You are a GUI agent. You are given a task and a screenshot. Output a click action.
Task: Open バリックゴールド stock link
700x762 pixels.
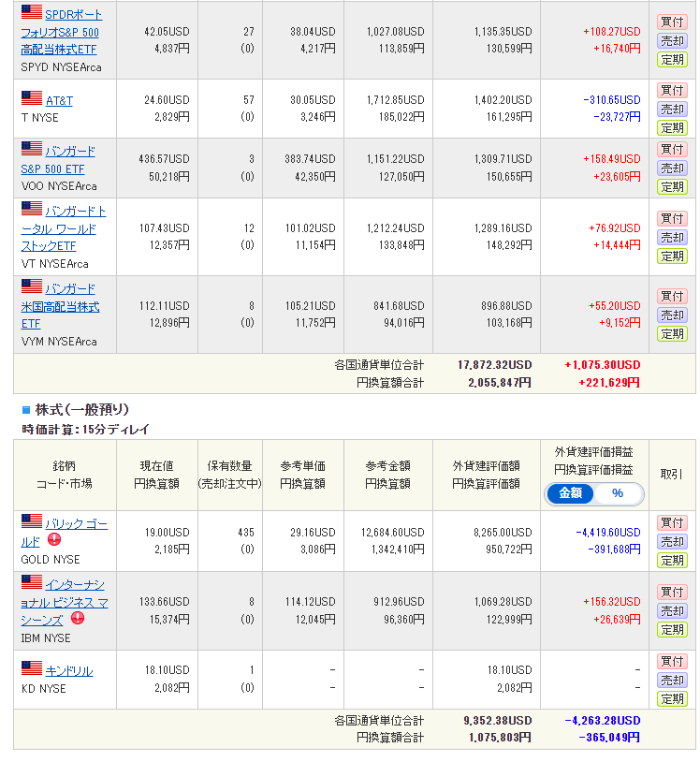click(65, 533)
